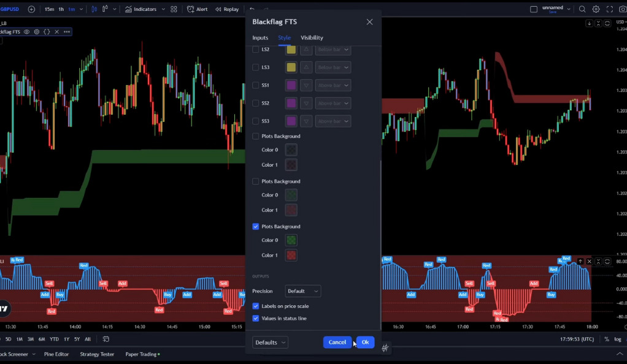Open indicator templates grid icon

pos(174,9)
